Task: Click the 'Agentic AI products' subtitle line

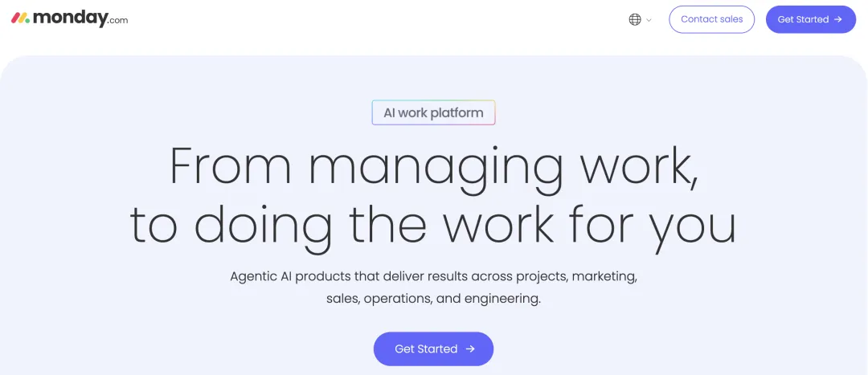Action: pyautogui.click(x=433, y=276)
